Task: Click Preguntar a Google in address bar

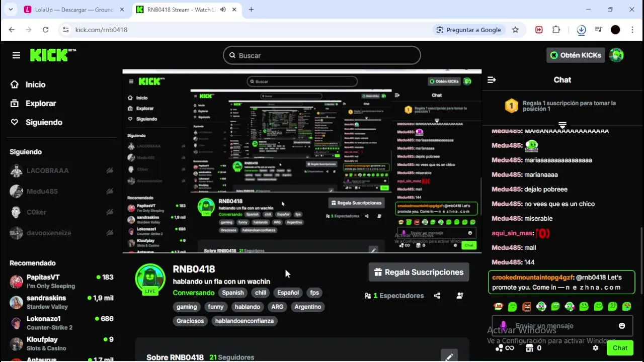Action: [468, 30]
